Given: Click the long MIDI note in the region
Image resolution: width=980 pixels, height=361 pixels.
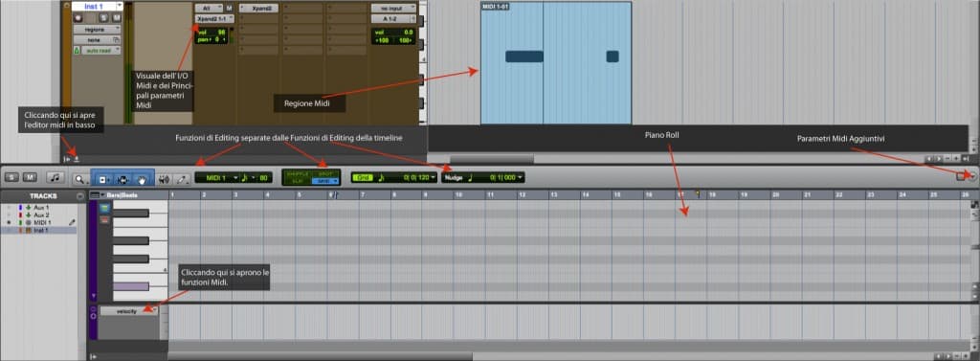Looking at the screenshot, I should 524,56.
